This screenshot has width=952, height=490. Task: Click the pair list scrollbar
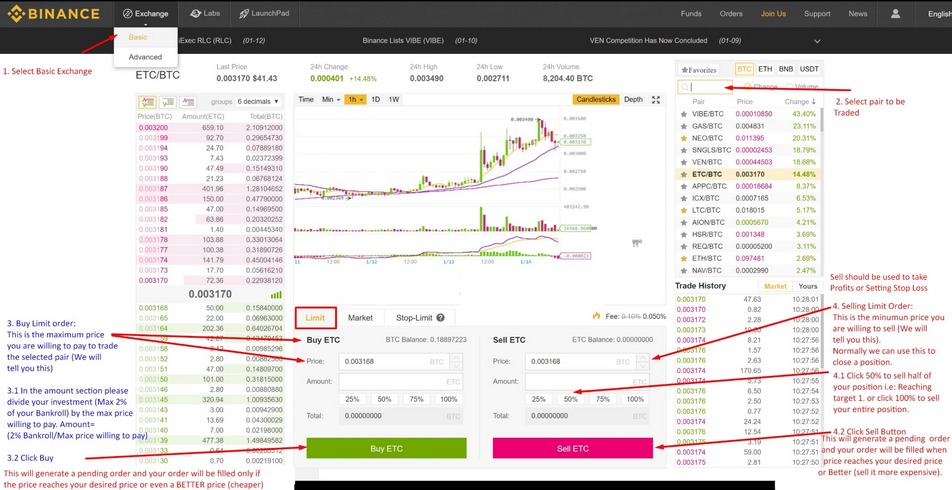[822, 120]
